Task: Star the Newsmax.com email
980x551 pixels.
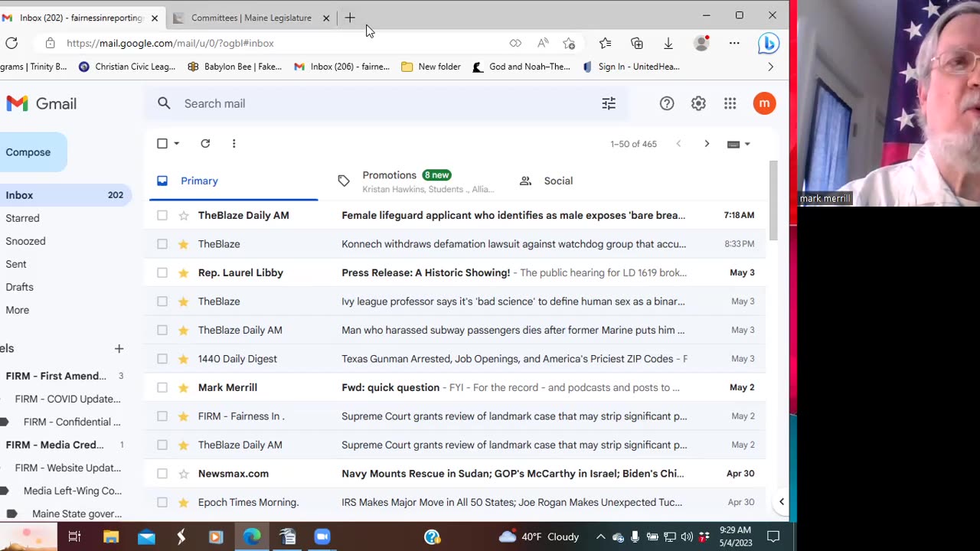Action: [183, 474]
